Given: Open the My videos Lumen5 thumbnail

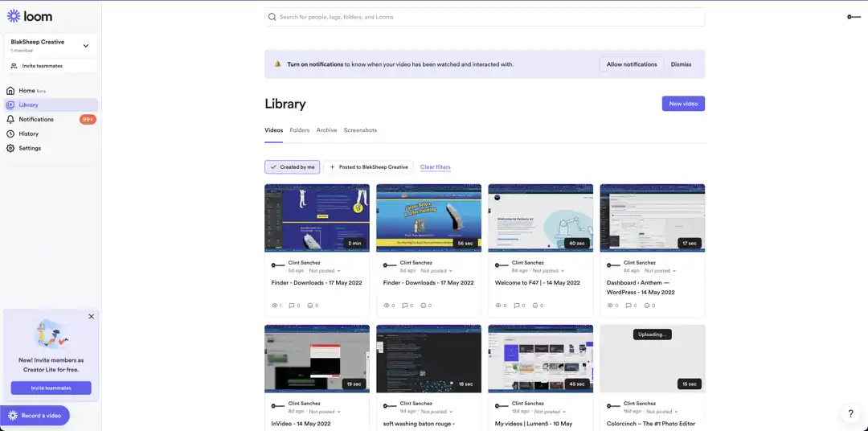Looking at the screenshot, I should point(541,359).
